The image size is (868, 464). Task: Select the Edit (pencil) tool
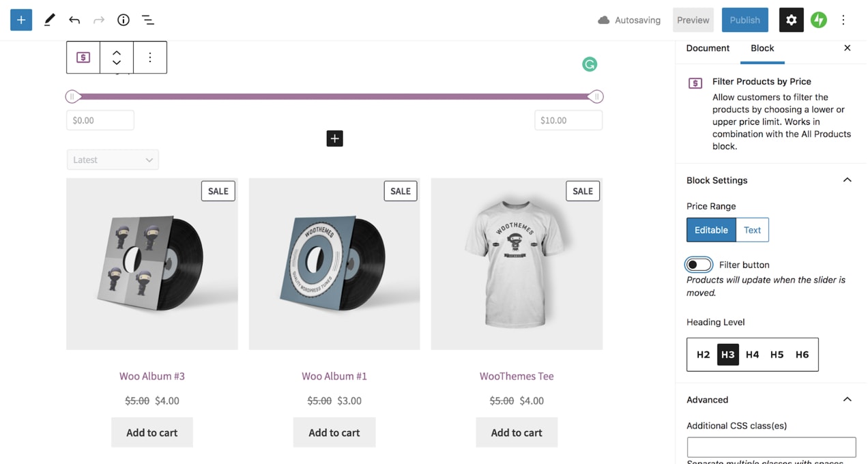click(48, 20)
